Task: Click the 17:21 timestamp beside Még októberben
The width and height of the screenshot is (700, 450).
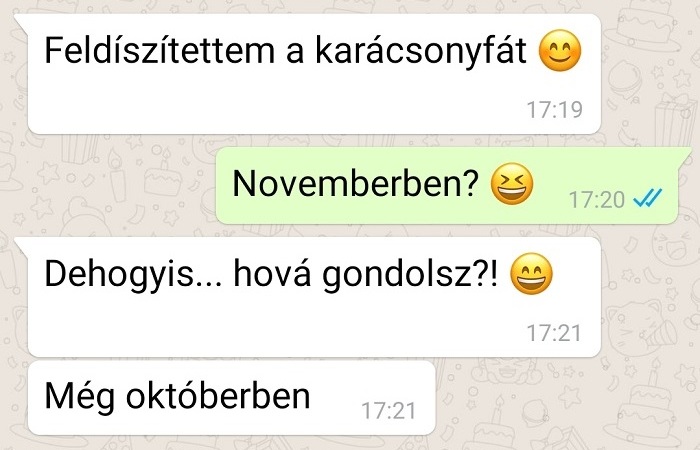Action: [x=388, y=411]
